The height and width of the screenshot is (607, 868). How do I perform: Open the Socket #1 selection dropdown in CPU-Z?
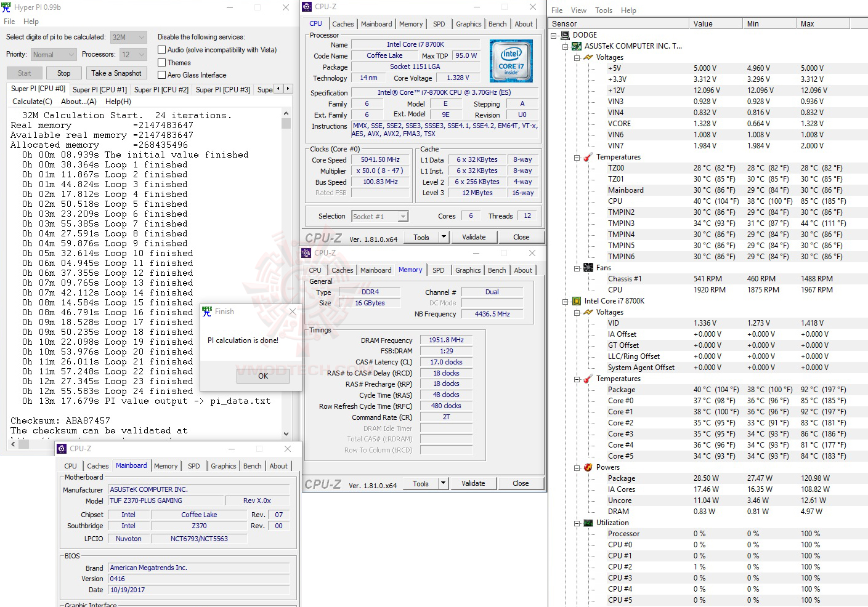[403, 216]
